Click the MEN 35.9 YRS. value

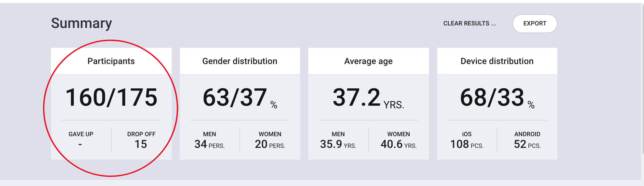[x=338, y=140]
